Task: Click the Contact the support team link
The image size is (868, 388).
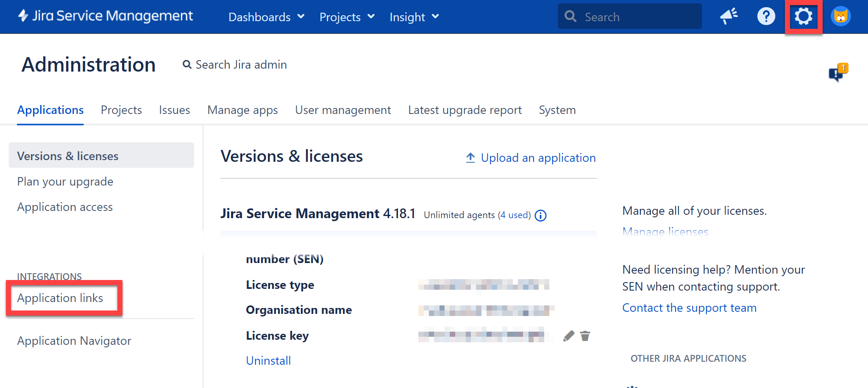Action: coord(689,308)
